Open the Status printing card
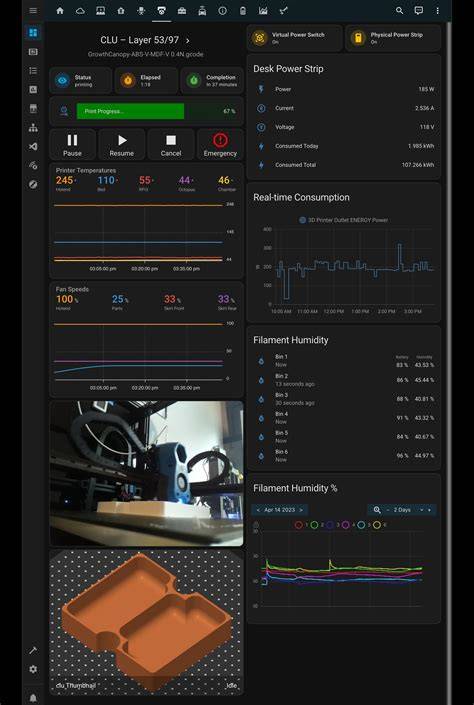 80,80
